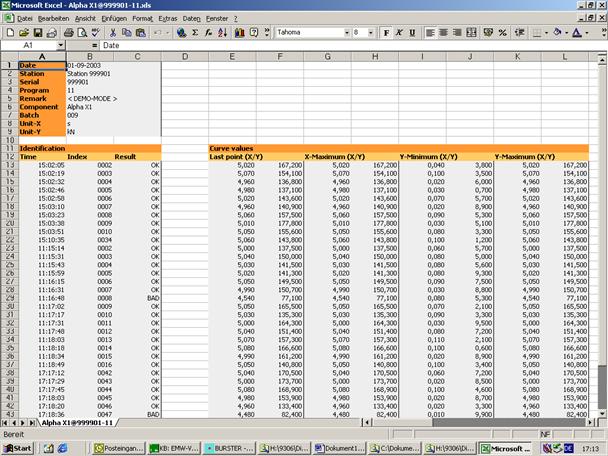Select the Alpha X1@999901-11 sheet tab
The width and height of the screenshot is (608, 456).
click(x=78, y=424)
